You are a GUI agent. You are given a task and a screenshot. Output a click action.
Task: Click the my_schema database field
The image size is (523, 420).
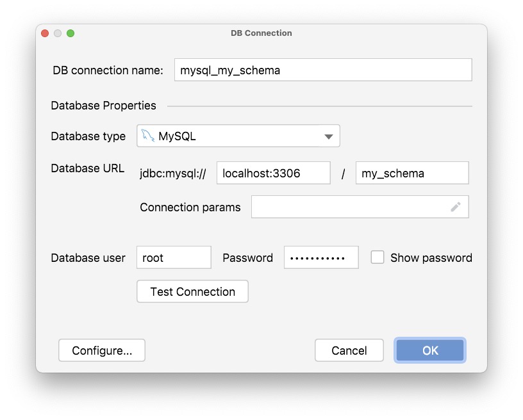(x=411, y=172)
